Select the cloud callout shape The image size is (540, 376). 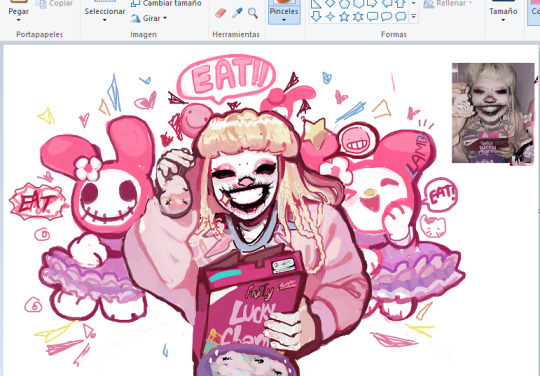tap(401, 16)
